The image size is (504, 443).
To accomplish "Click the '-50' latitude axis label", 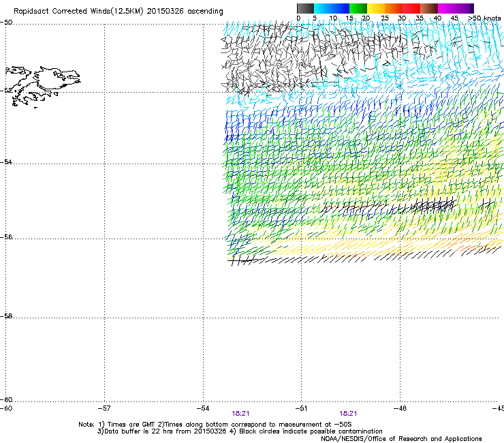I will point(6,22).
